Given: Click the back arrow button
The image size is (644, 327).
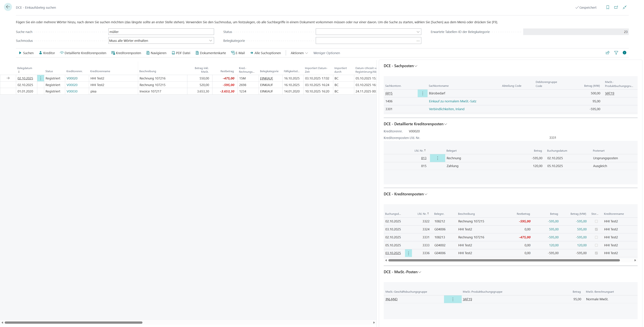Looking at the screenshot, I should [8, 7].
